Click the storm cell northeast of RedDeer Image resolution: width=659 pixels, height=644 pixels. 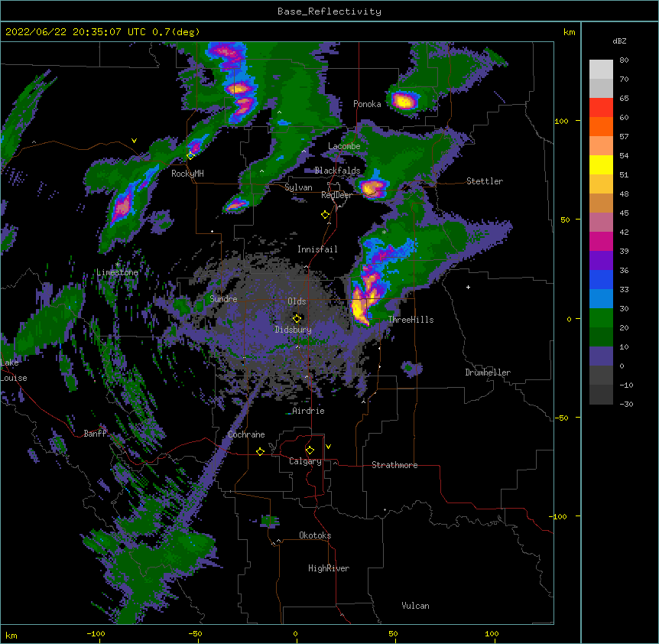click(372, 188)
